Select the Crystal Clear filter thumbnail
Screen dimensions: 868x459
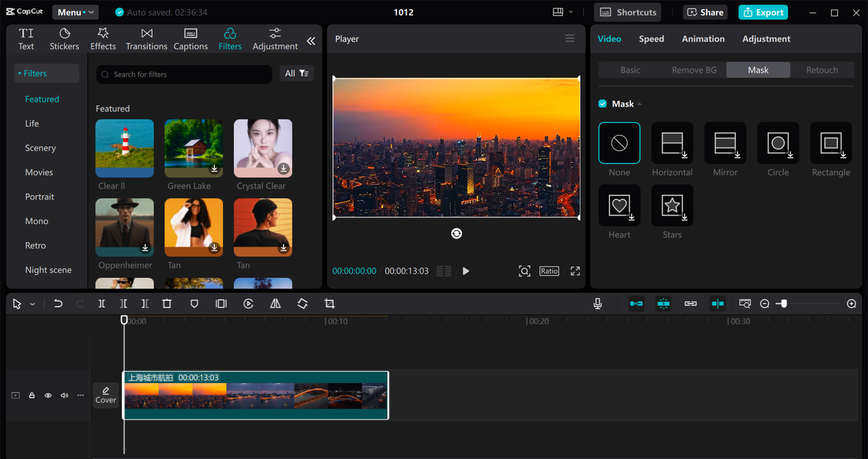(x=263, y=148)
